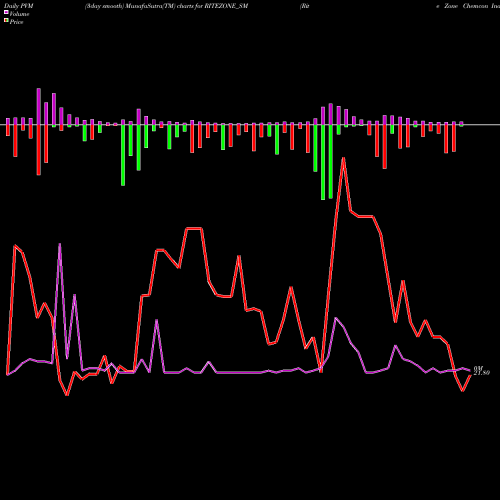Click the tallest spike of the magenta volume line

[60, 244]
